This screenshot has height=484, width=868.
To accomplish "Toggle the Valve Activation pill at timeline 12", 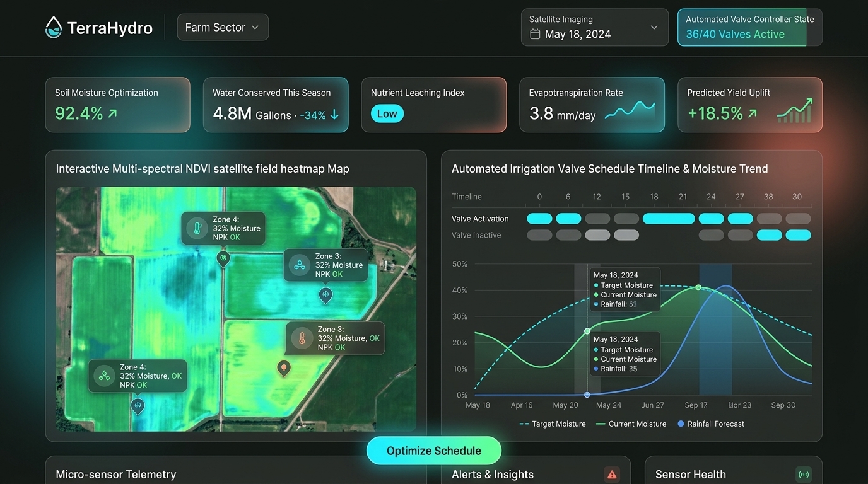I will coord(597,219).
